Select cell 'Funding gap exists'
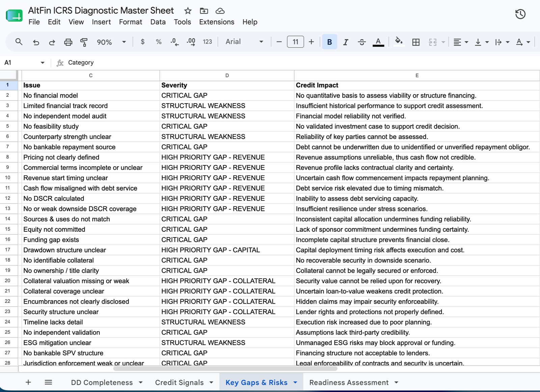 coord(91,240)
